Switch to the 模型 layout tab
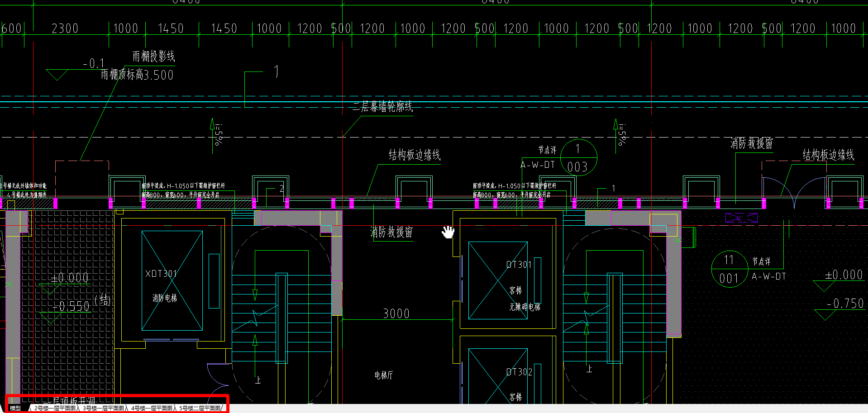The width and height of the screenshot is (868, 413). [x=15, y=408]
